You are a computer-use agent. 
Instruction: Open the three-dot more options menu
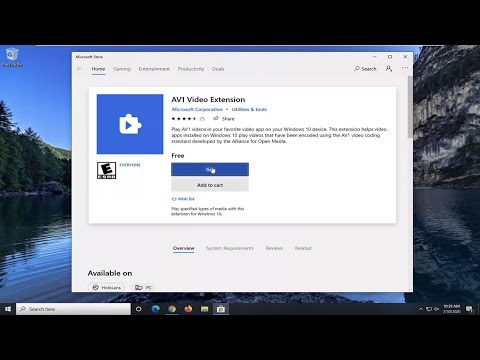tap(405, 68)
